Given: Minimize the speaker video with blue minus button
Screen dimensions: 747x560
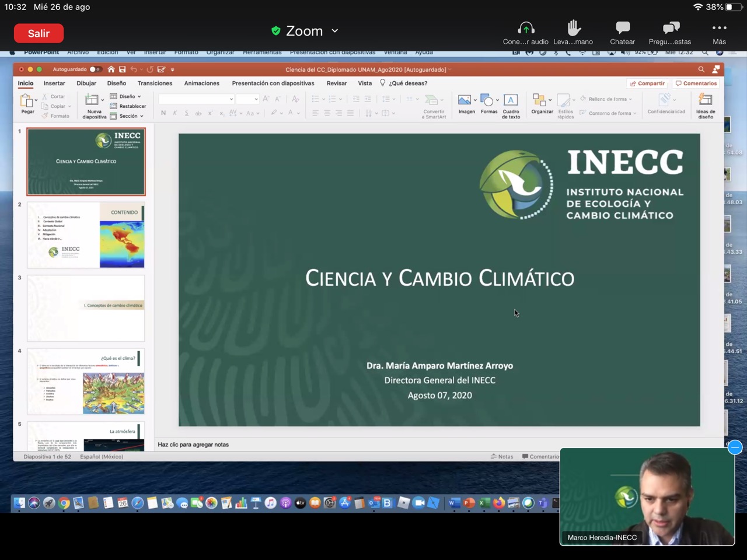Looking at the screenshot, I should [x=735, y=447].
